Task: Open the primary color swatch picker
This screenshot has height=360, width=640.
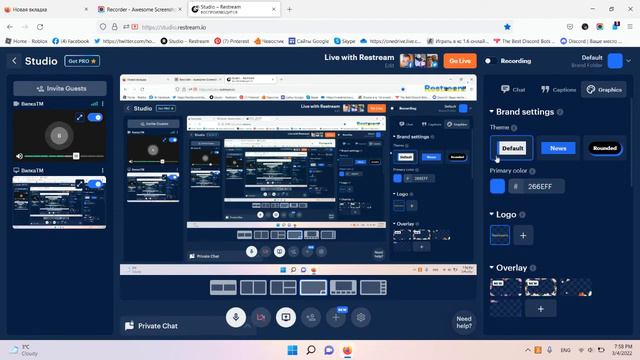Action: (498, 187)
